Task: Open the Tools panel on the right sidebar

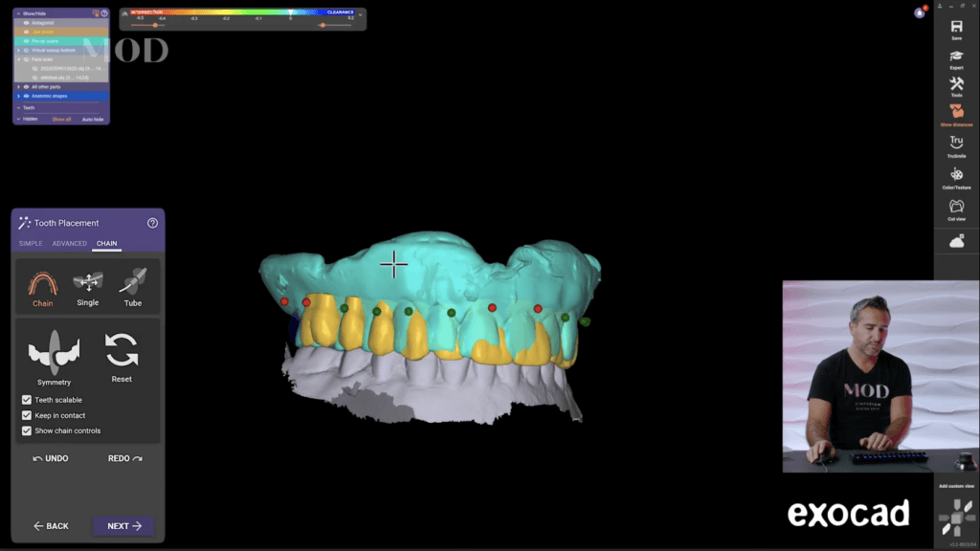Action: 956,86
